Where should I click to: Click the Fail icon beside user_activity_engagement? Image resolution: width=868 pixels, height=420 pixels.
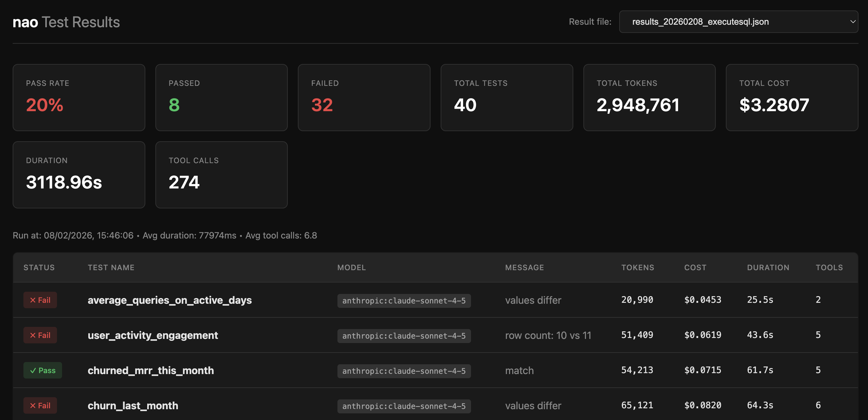pyautogui.click(x=40, y=335)
